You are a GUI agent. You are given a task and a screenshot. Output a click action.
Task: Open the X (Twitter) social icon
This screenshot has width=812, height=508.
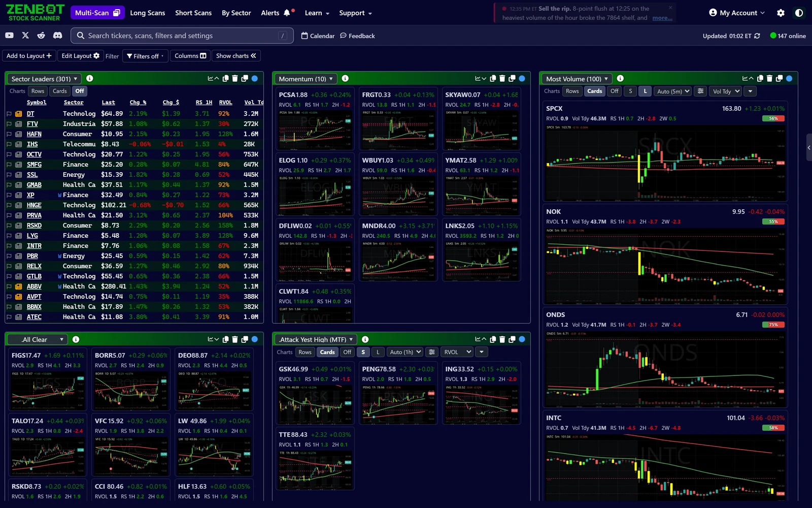[25, 36]
